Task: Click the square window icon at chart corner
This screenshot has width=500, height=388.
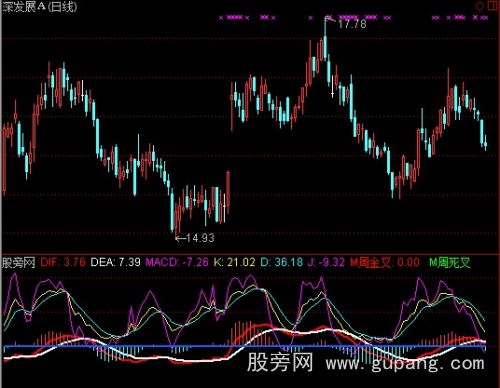Action: click(x=493, y=5)
